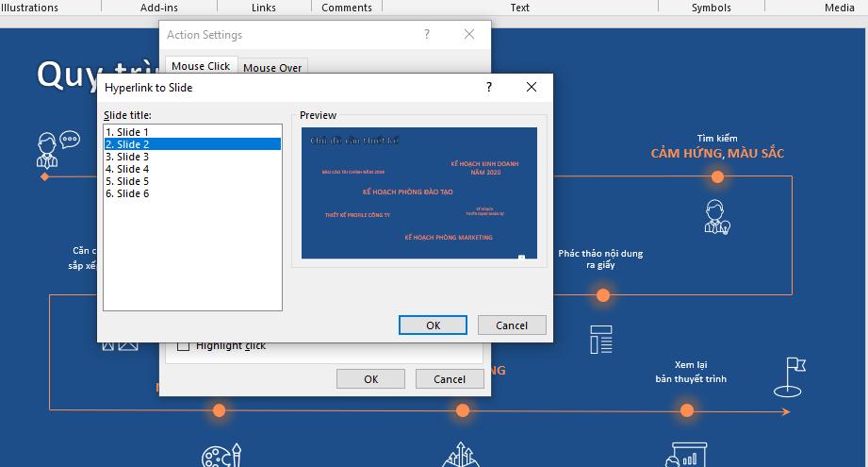Image resolution: width=868 pixels, height=467 pixels.
Task: Open the Text ribbon group
Action: point(520,8)
